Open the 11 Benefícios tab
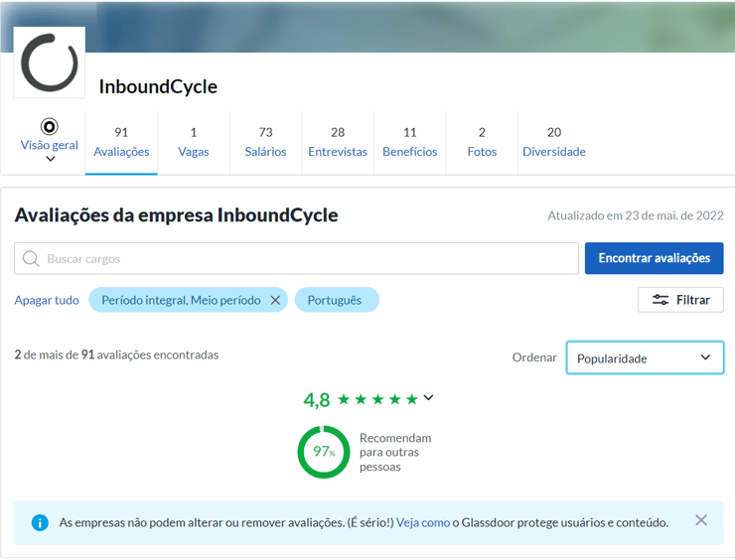735x560 pixels. 409,142
